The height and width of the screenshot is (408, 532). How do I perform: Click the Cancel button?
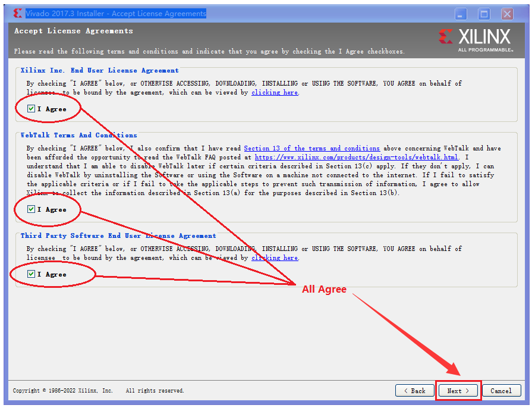point(501,391)
